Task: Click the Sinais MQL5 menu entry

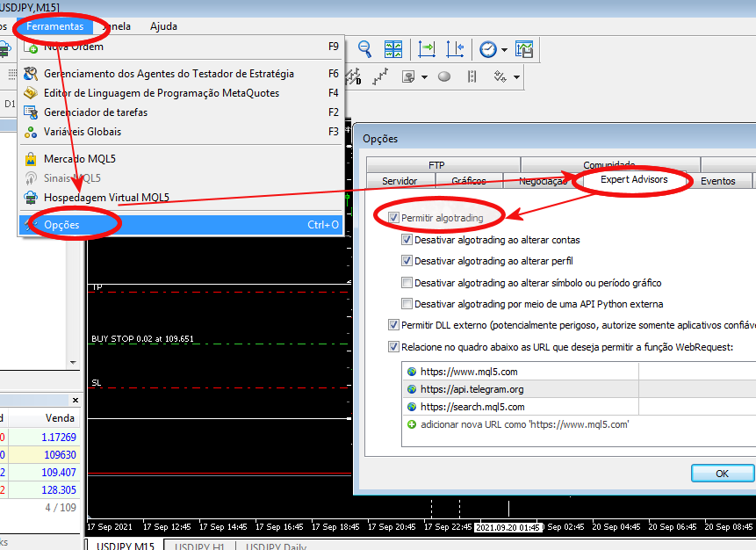Action: pyautogui.click(x=181, y=178)
